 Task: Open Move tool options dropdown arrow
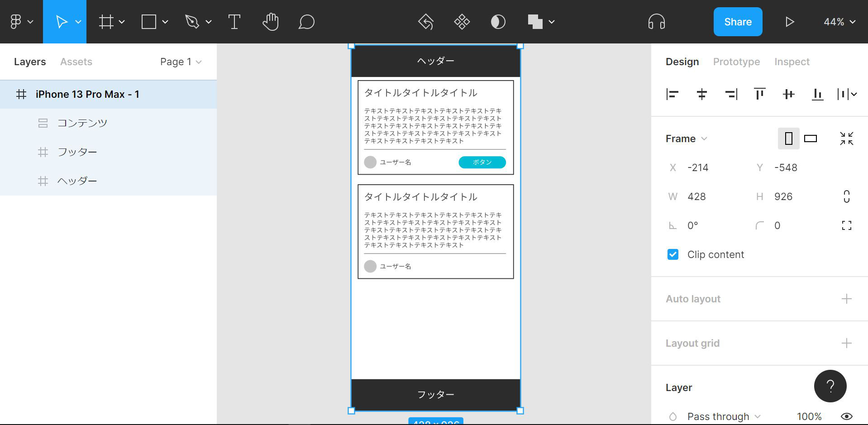point(78,22)
